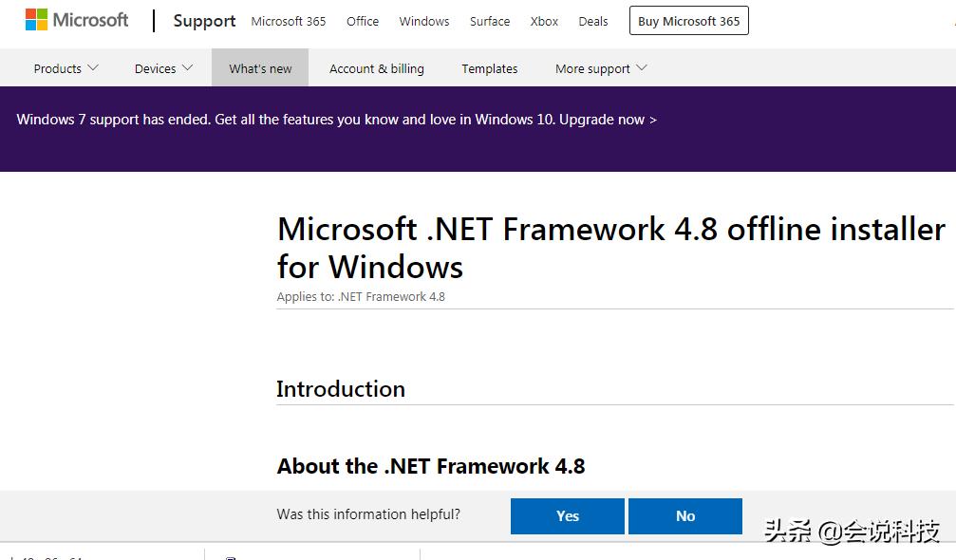Open the Xbox page from top nav
956x560 pixels.
[543, 21]
